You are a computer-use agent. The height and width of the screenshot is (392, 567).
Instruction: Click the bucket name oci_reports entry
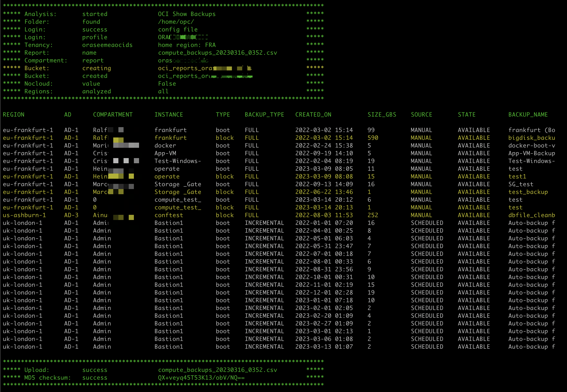click(205, 68)
